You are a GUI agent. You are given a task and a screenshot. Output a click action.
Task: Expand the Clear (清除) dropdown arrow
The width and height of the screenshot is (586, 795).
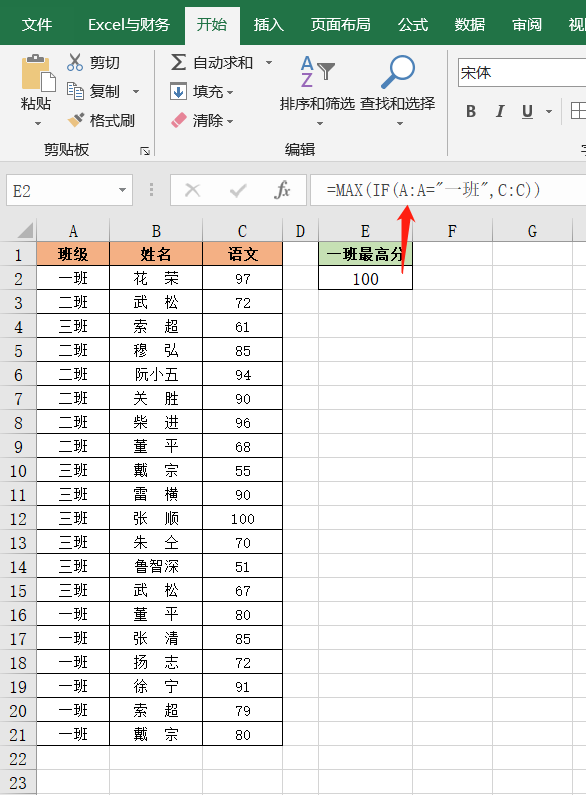[x=230, y=122]
